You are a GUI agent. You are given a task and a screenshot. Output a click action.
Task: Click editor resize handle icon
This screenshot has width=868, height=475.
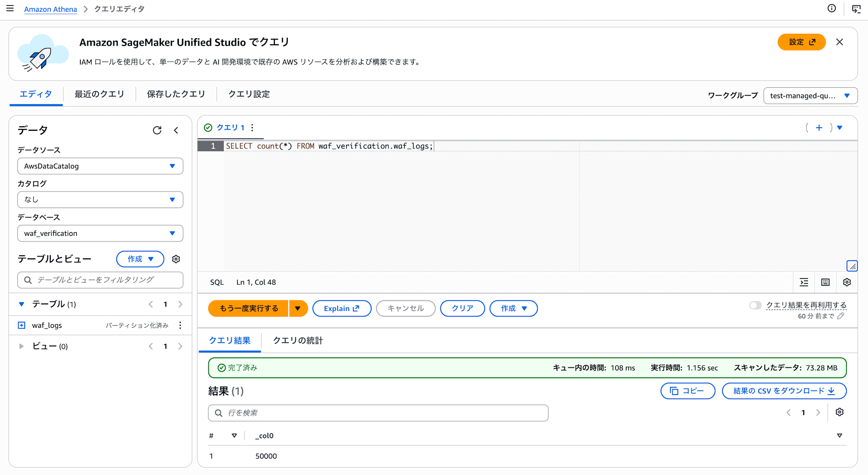852,266
